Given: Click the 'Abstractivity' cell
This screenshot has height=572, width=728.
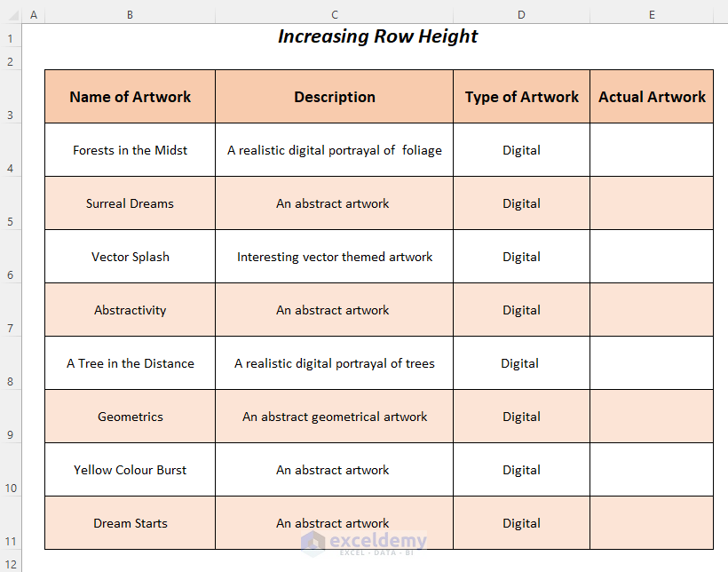Looking at the screenshot, I should (130, 309).
